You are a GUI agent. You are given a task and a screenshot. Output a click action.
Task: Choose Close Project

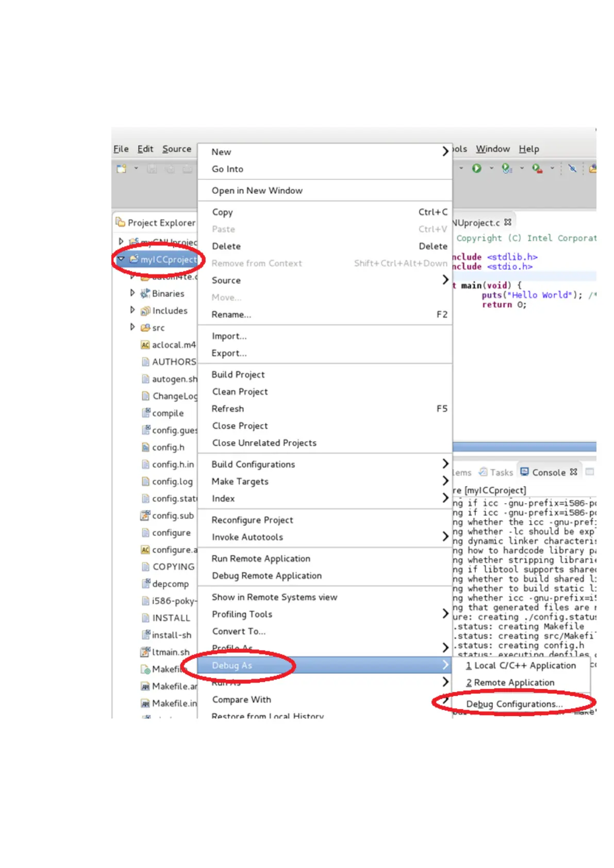[x=325, y=426]
